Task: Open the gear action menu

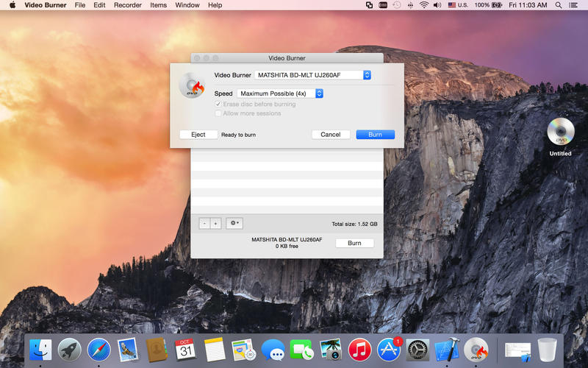Action: tap(234, 223)
